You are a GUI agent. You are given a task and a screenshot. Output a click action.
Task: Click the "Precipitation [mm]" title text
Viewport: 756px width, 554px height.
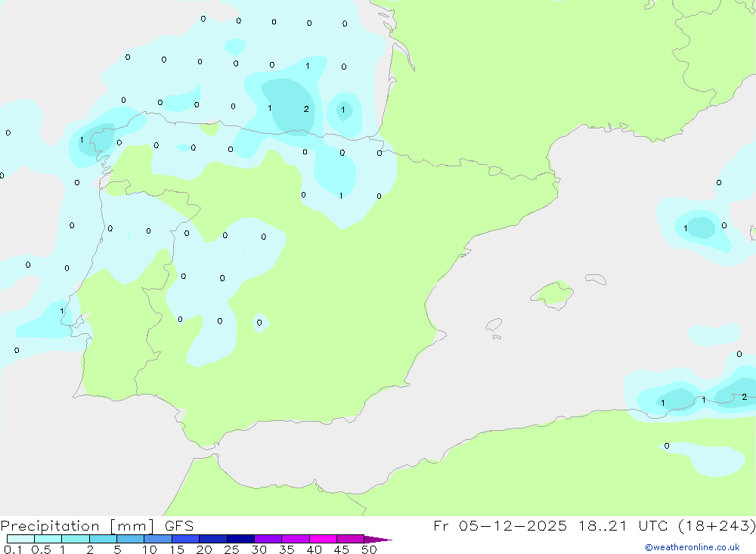point(78,526)
